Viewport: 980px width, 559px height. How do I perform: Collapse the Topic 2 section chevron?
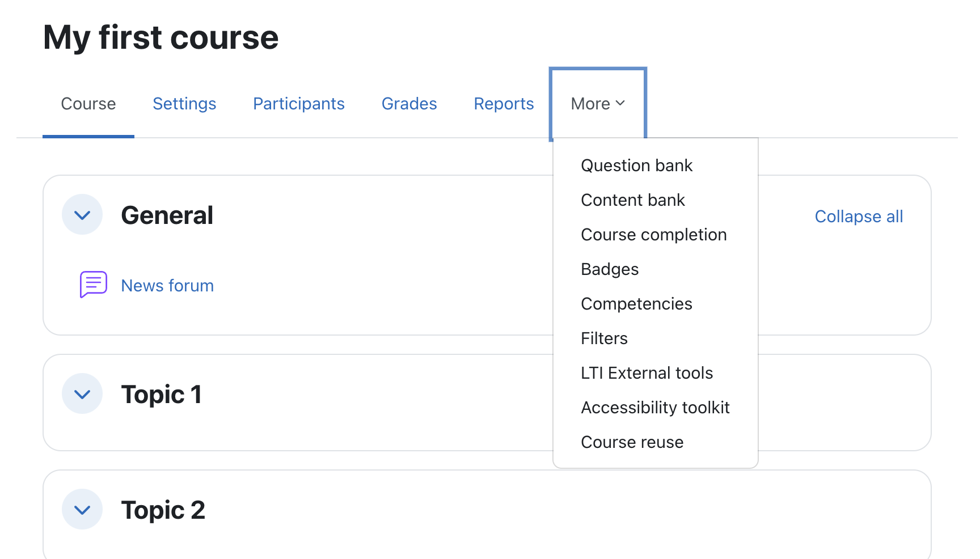[x=82, y=510]
